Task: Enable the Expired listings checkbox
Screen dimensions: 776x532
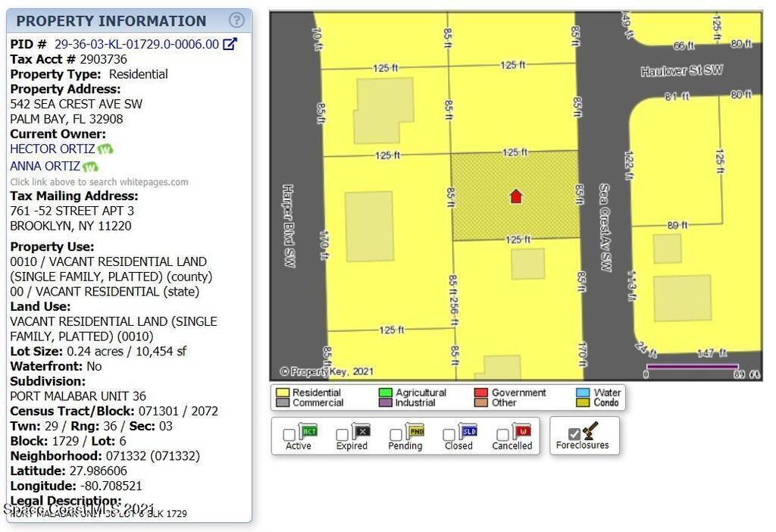Action: pos(343,435)
